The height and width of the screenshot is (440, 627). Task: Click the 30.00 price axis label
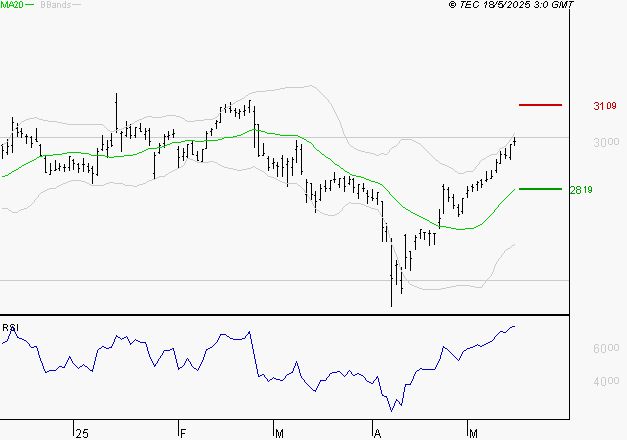point(606,142)
